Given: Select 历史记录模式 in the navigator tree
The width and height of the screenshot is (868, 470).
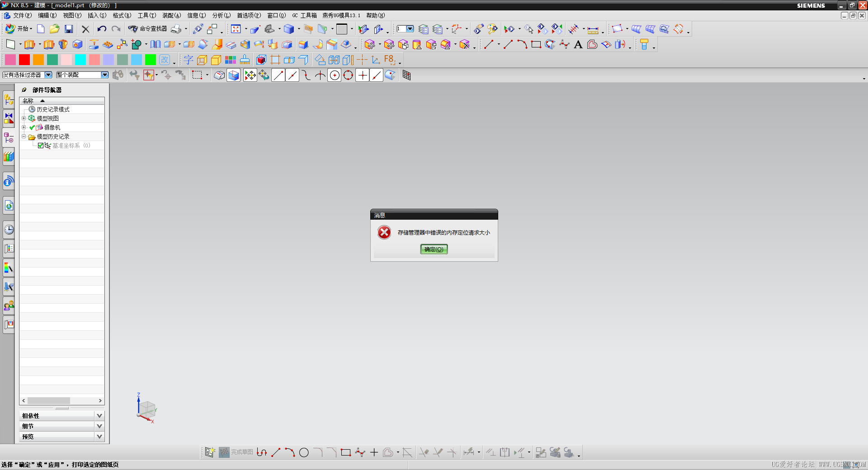Looking at the screenshot, I should click(53, 109).
